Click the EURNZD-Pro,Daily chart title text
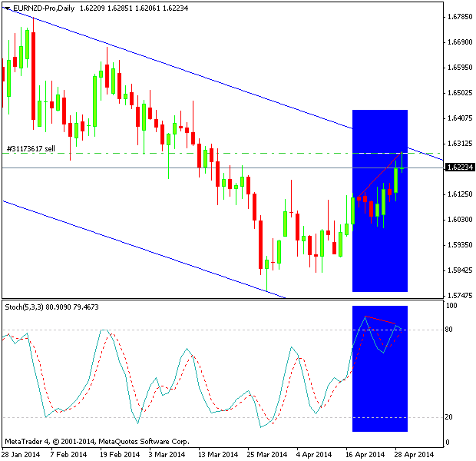Viewport: 476px width, 461px height. (x=44, y=8)
